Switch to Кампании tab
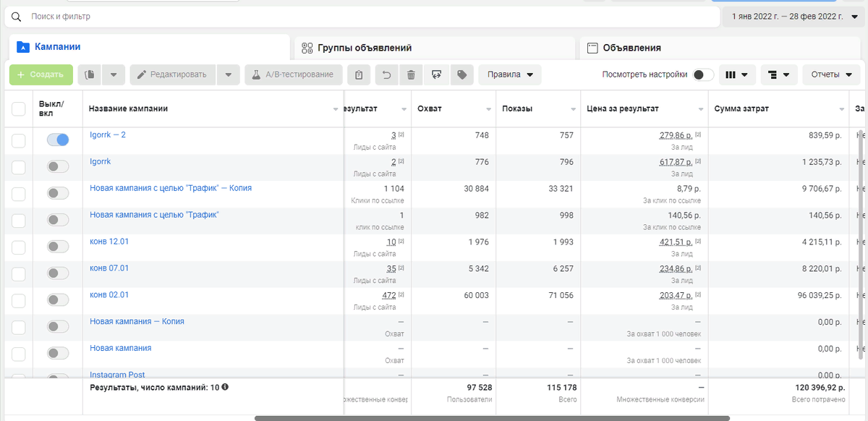 149,47
